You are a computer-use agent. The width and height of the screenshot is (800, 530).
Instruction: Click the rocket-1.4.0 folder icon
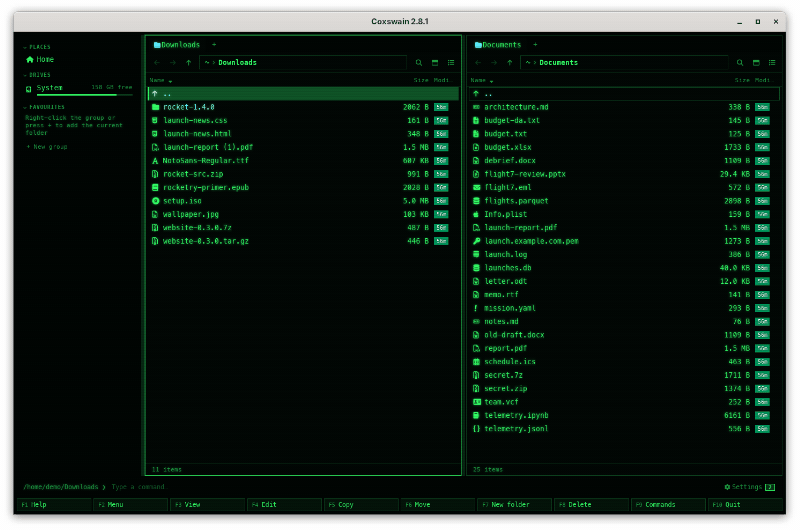[x=155, y=107]
